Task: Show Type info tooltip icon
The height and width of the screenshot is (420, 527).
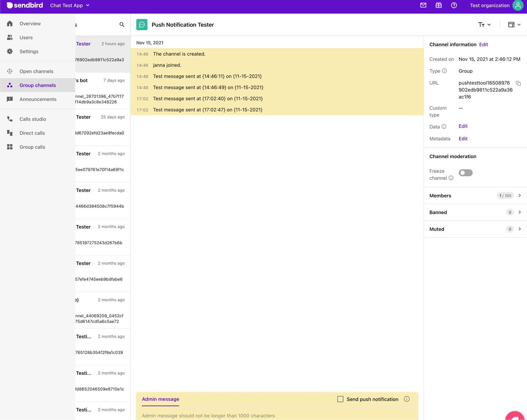Action: tap(444, 71)
